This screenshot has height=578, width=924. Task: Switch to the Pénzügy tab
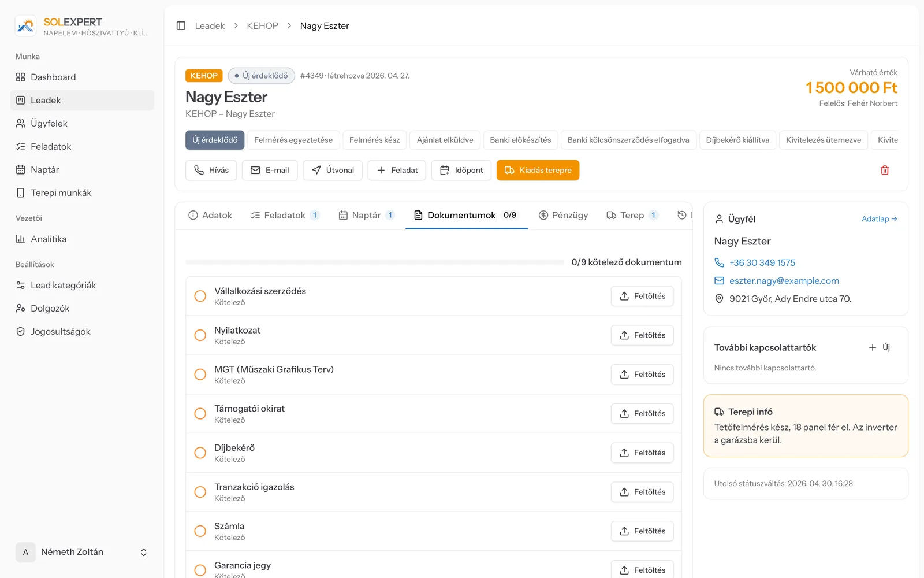(563, 215)
